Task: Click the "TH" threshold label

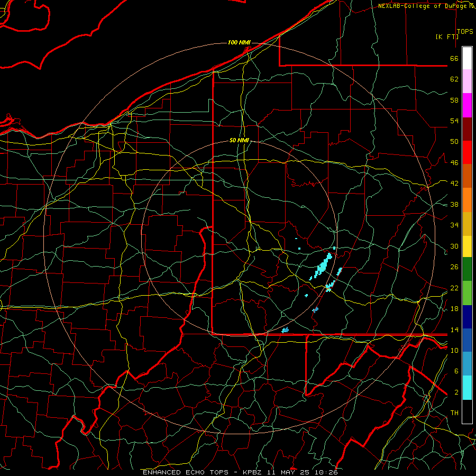Action: pyautogui.click(x=454, y=413)
